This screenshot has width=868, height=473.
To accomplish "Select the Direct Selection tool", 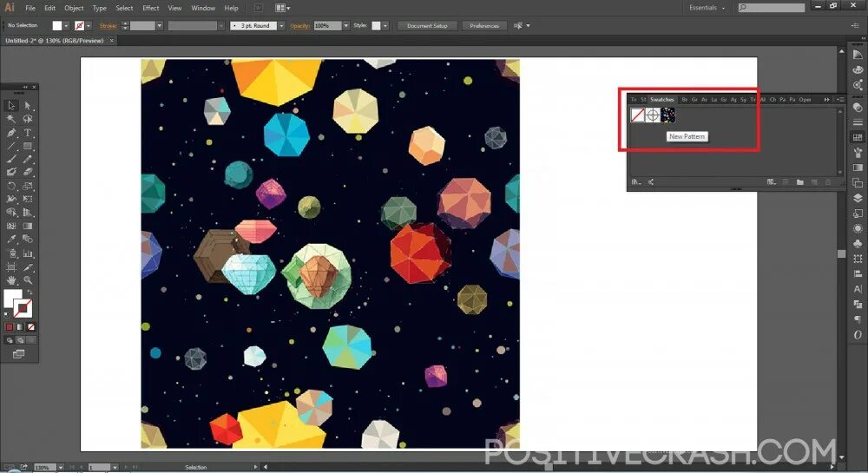I will point(28,105).
